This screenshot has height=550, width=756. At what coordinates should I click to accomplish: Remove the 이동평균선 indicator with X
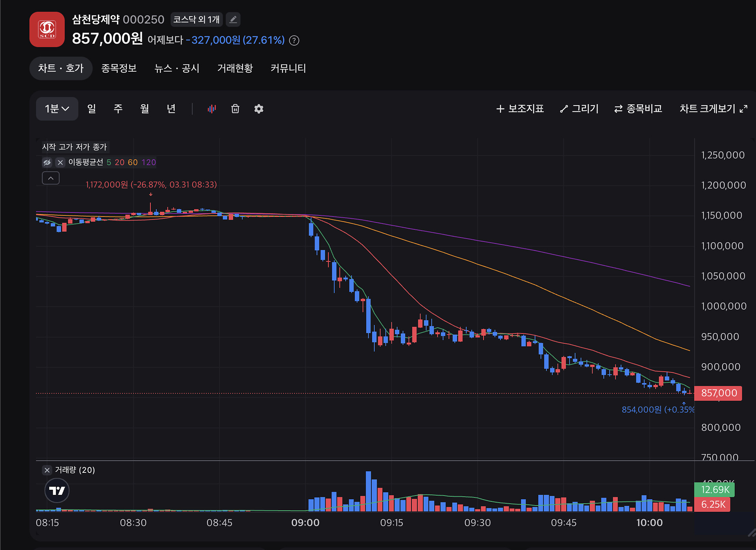60,162
